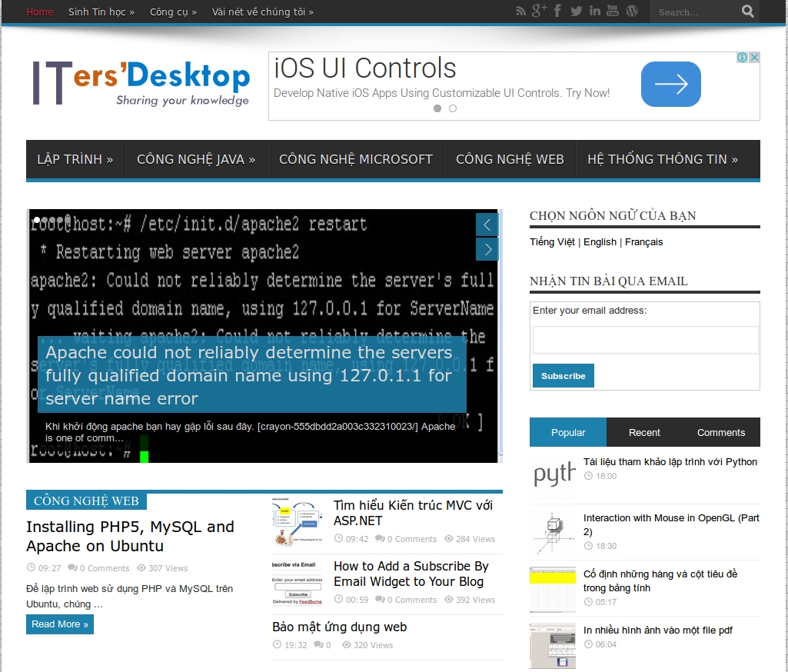Show previous slide in the slider

pyautogui.click(x=487, y=225)
